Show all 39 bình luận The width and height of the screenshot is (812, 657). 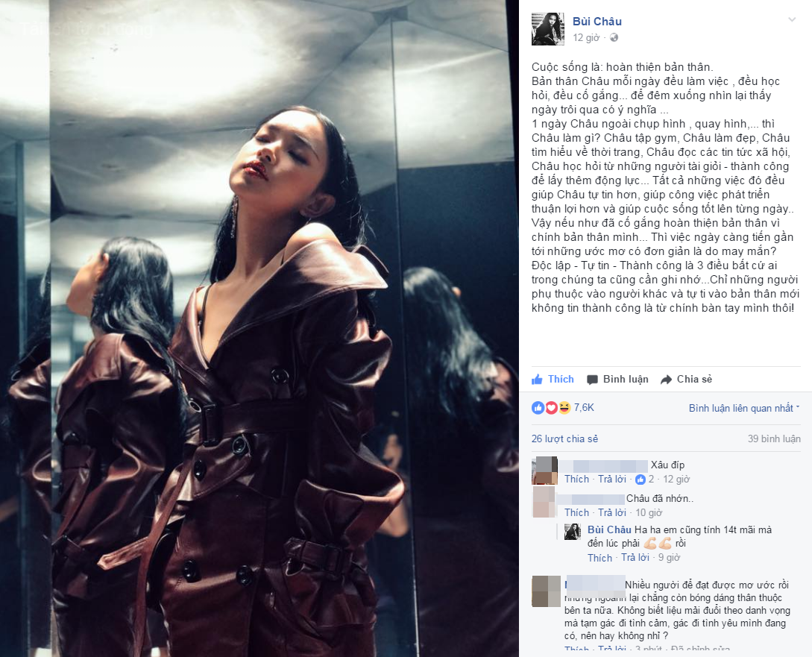tap(774, 438)
